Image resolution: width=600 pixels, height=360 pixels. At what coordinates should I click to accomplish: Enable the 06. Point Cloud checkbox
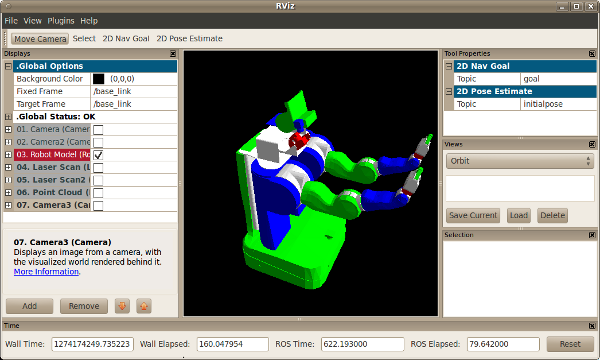98,193
